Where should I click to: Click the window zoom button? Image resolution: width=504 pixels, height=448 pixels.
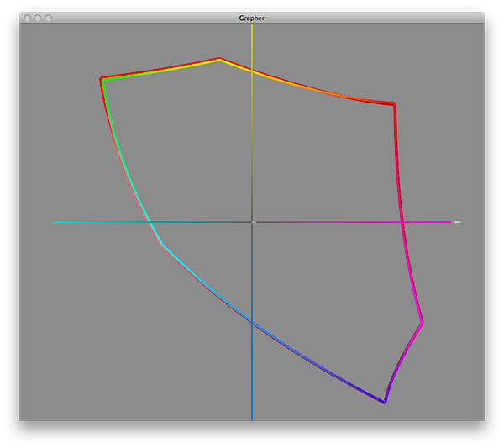(49, 18)
